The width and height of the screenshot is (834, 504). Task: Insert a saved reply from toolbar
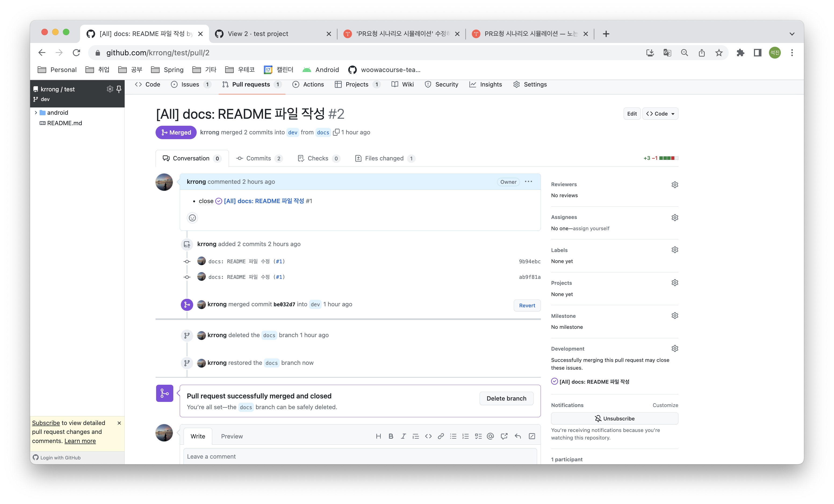pyautogui.click(x=518, y=436)
